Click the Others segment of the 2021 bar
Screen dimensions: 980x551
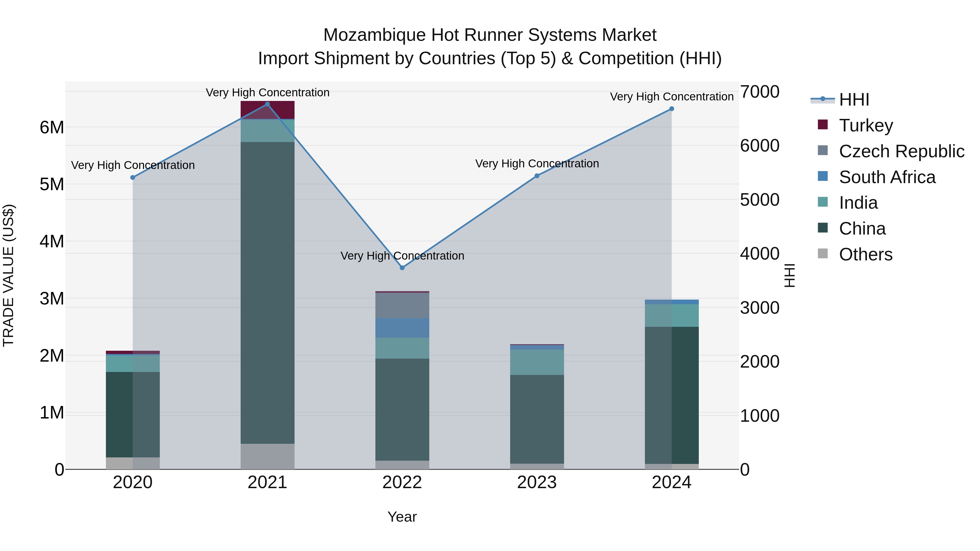(x=267, y=456)
